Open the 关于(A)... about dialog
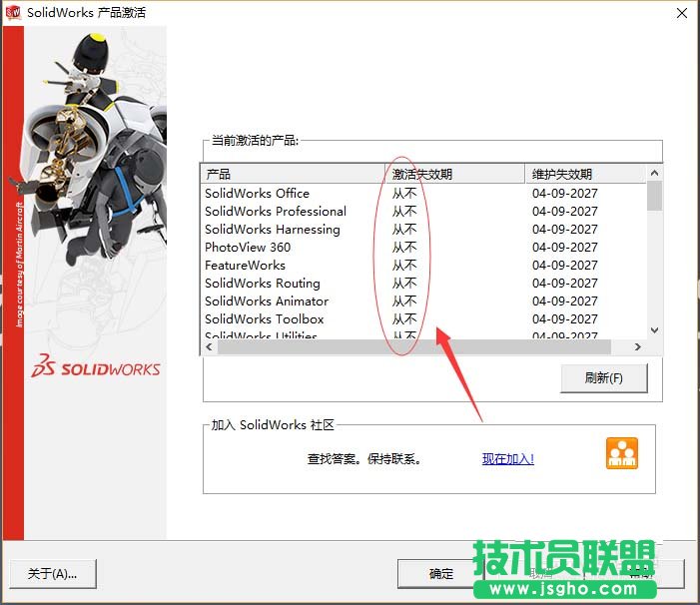 click(52, 574)
